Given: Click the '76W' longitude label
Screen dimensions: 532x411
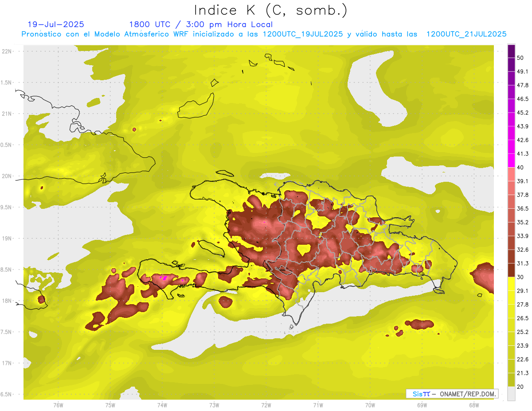Looking at the screenshot, I should click(58, 405).
